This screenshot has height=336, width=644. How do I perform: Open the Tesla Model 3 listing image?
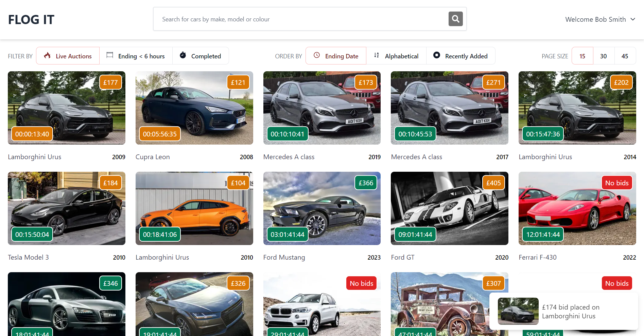[67, 208]
